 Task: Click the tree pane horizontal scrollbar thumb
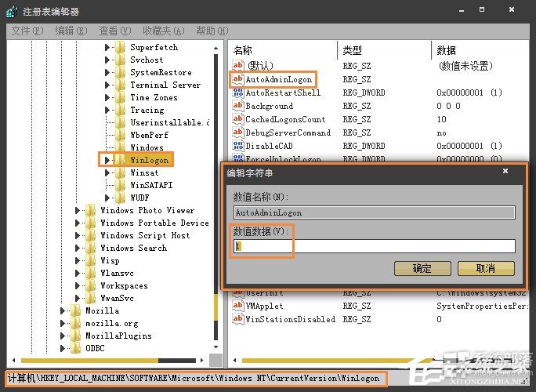tap(89, 360)
